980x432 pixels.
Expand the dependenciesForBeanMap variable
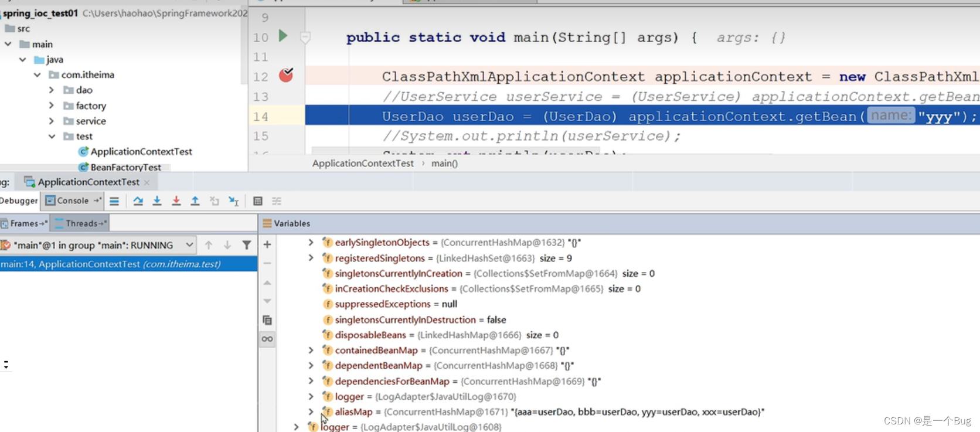(x=311, y=381)
